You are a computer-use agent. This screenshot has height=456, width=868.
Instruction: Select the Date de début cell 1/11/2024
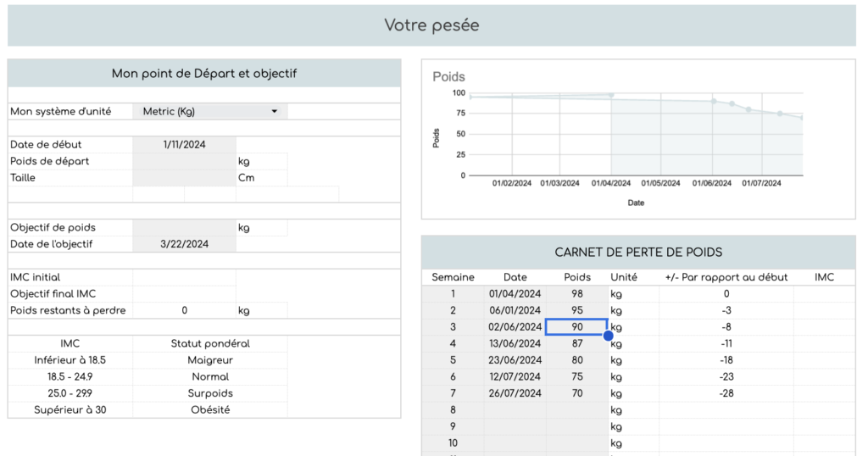point(184,144)
